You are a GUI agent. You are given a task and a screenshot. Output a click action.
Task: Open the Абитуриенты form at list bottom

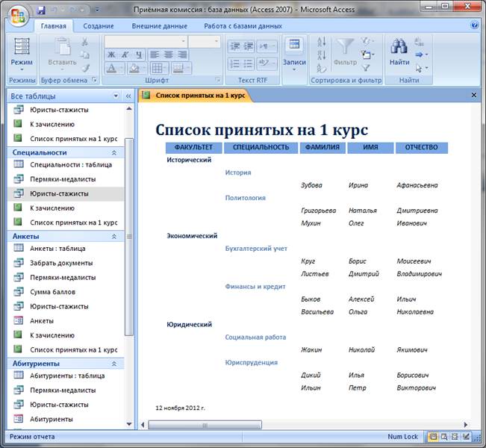(66, 419)
